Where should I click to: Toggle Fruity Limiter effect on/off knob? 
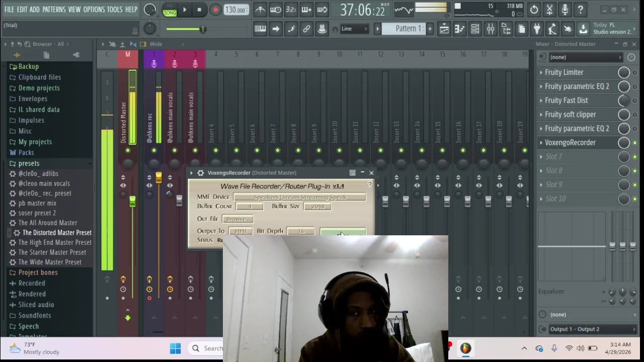[x=623, y=72]
